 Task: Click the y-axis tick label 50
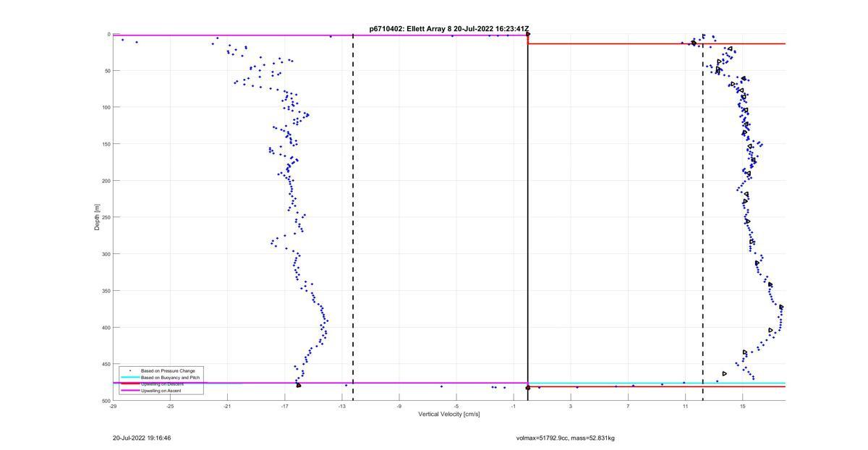pos(106,71)
